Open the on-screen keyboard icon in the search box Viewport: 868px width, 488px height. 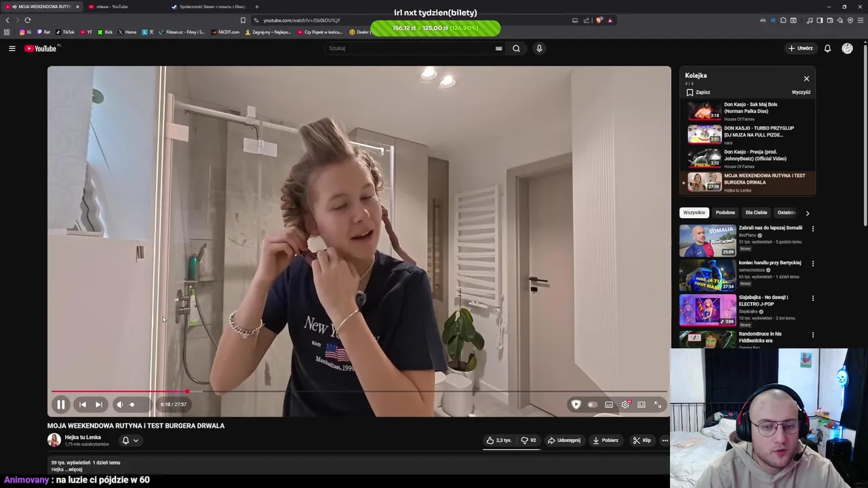pyautogui.click(x=498, y=48)
